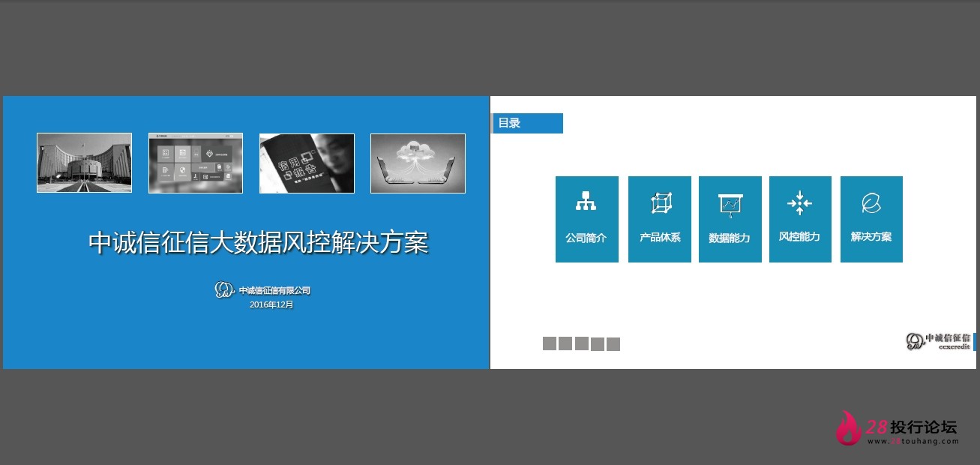This screenshot has height=465, width=980.
Task: Select the cloud and laptops image
Action: [418, 163]
